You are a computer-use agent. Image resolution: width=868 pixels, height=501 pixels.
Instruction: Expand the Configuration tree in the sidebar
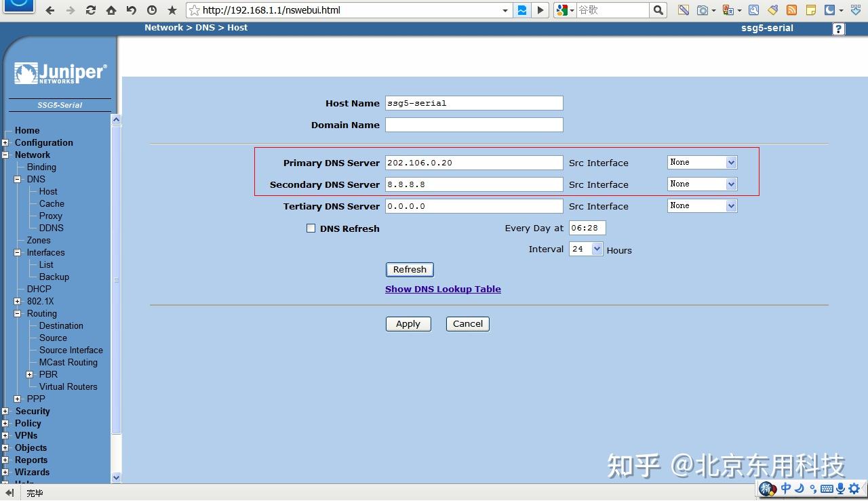coord(6,142)
